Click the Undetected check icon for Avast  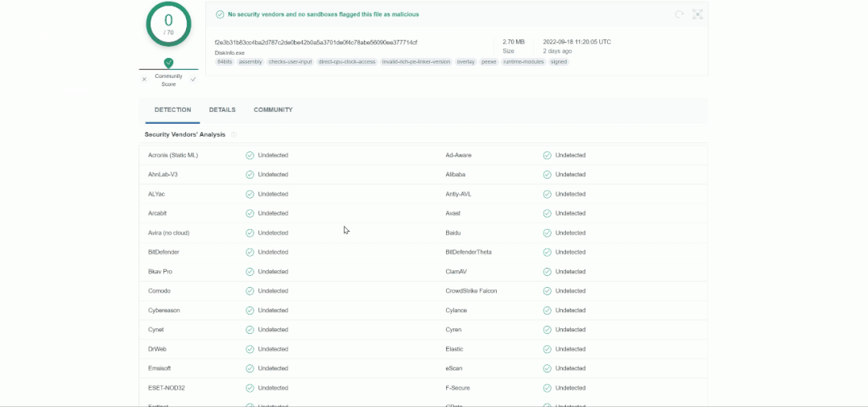point(547,213)
